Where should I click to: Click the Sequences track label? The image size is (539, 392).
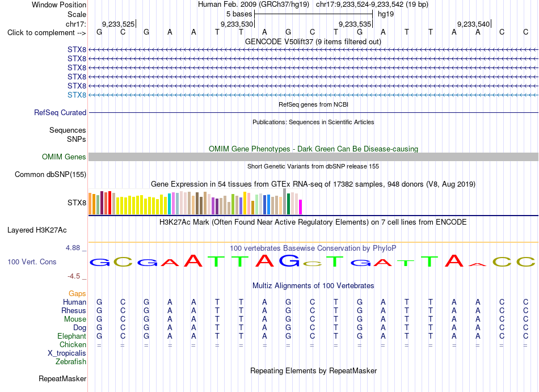pos(68,130)
